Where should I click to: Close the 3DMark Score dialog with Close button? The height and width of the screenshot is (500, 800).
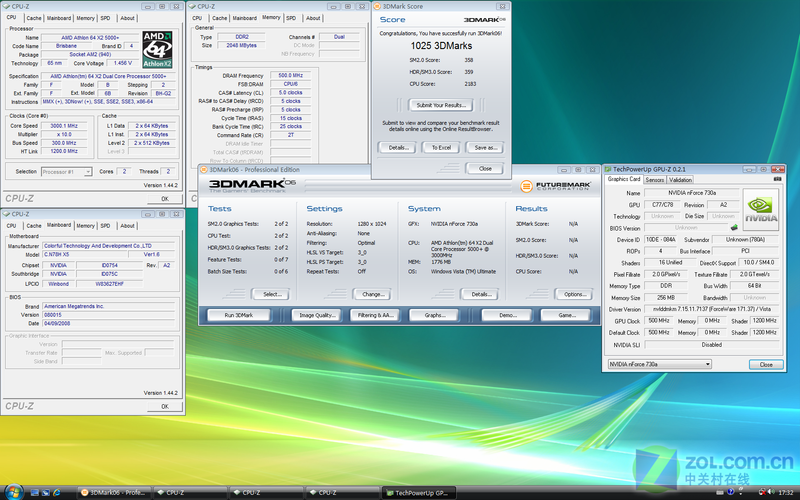click(485, 168)
